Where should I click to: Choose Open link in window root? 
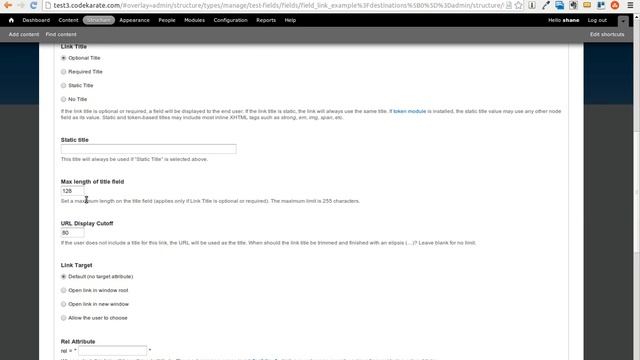click(63, 291)
